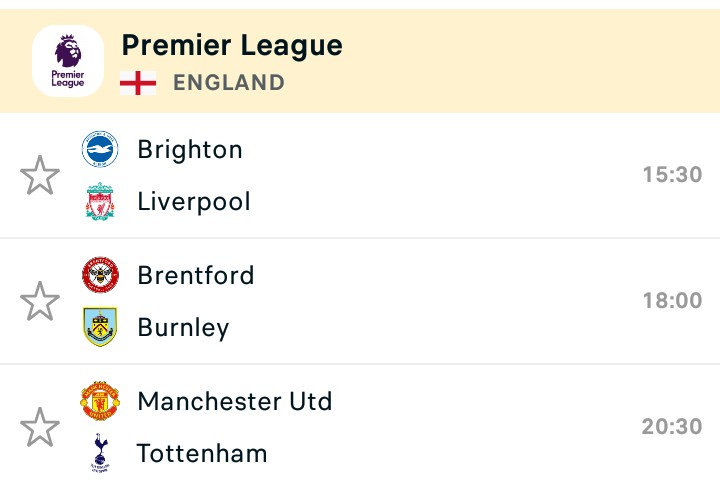
Task: Select the 18:00 kickoff time
Action: tap(672, 301)
